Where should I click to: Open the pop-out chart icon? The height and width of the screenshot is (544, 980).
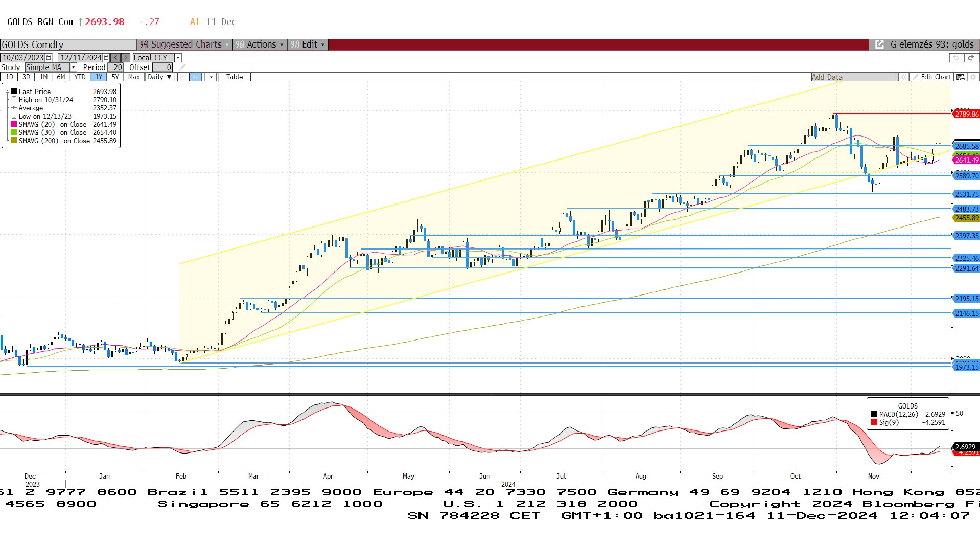click(879, 44)
